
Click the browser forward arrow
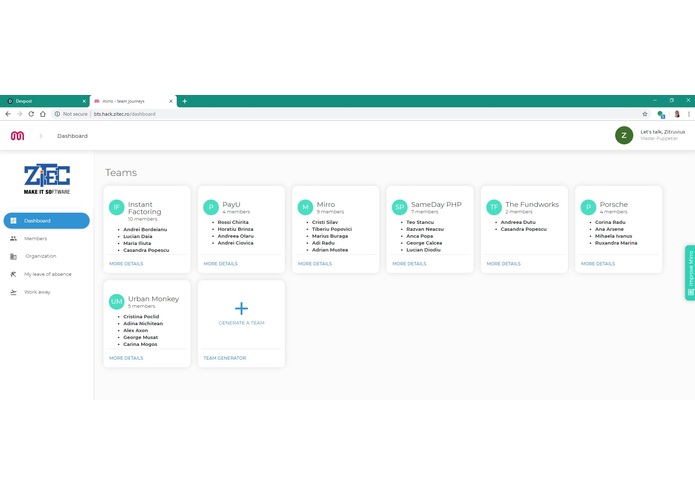pos(20,114)
